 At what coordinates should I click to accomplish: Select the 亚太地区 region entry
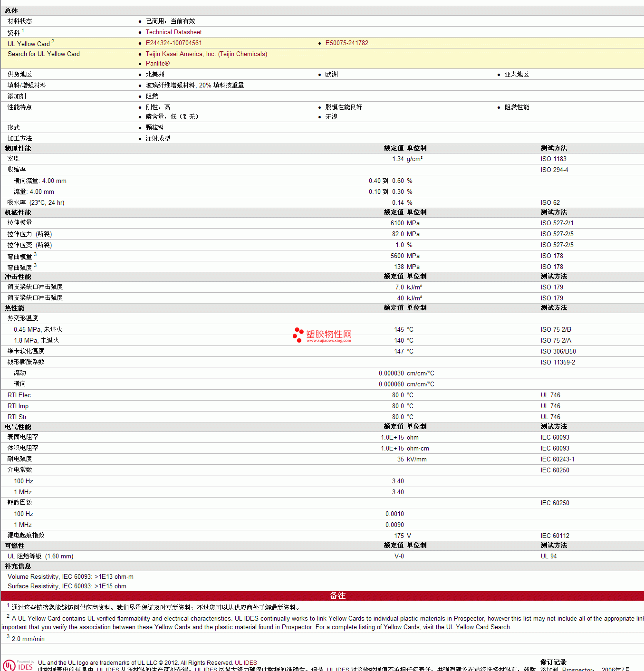point(517,74)
